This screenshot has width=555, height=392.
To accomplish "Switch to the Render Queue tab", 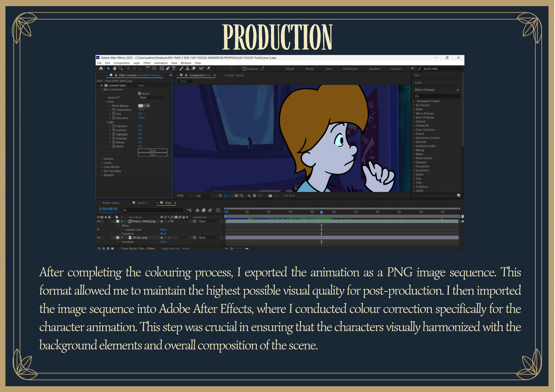I will click(x=111, y=203).
